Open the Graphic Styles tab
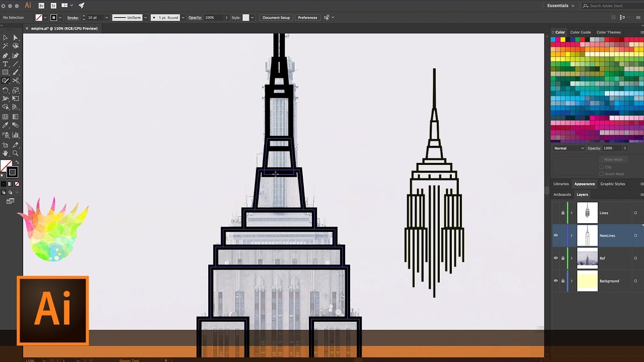Viewport: 644px width, 362px height. [x=613, y=184]
